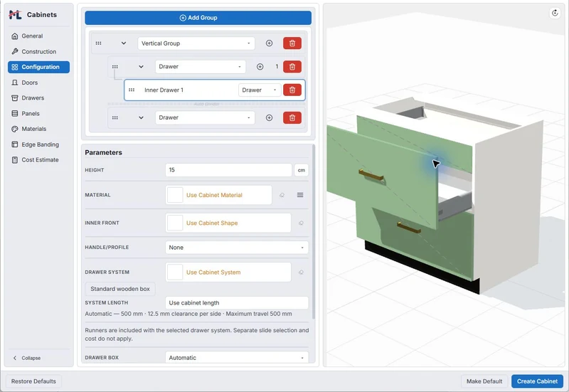This screenshot has height=392, width=569.
Task: Open the Cost Estimate section
Action: pyautogui.click(x=39, y=159)
